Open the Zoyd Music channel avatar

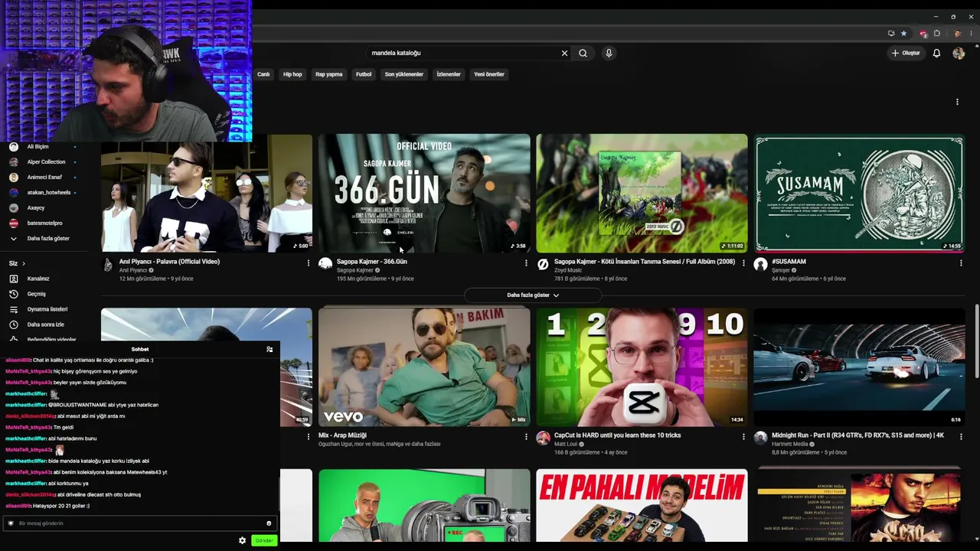543,264
